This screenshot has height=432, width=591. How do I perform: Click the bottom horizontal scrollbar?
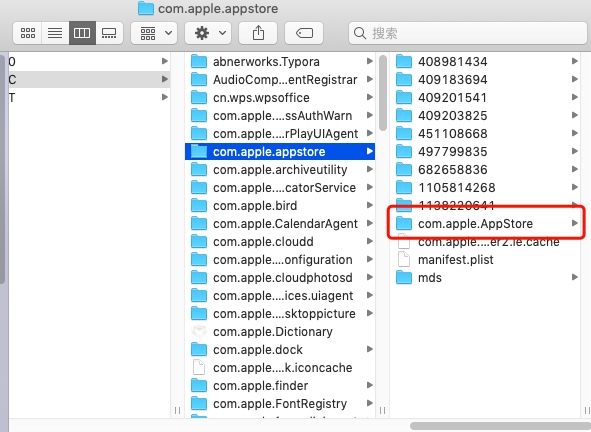[500, 426]
